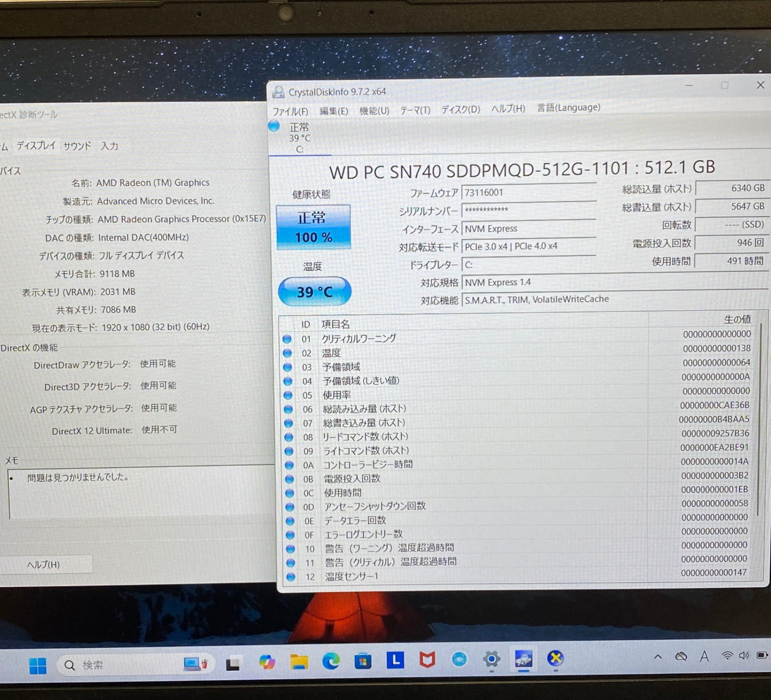Image resolution: width=771 pixels, height=700 pixels.
Task: Click the CrystalDiskInfo icon in the title bar
Action: pos(278,92)
